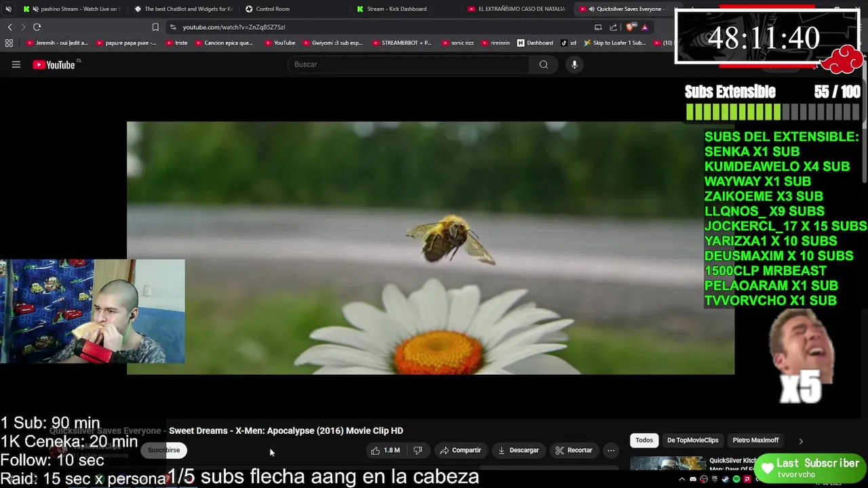Open Steam from system tray
The width and height of the screenshot is (868, 488).
coord(726,479)
